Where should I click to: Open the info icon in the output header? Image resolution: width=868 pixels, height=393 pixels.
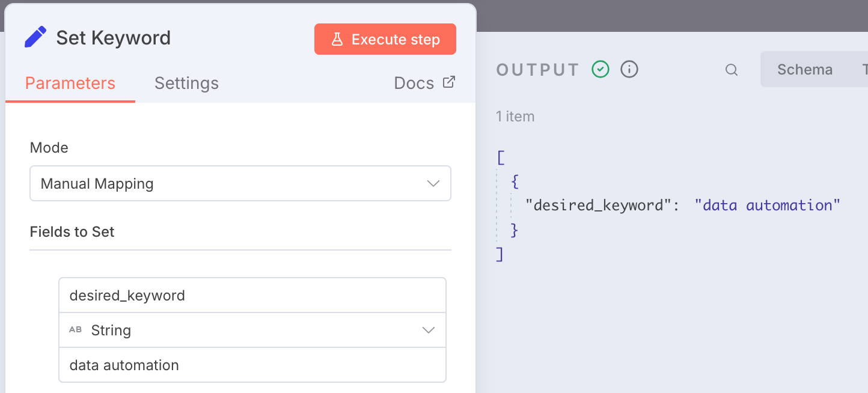click(x=629, y=70)
